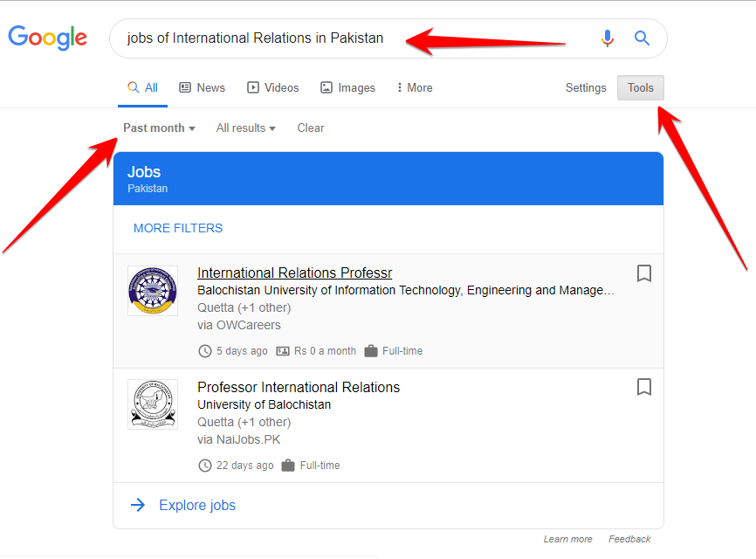Screen dimensions: 756x559
Task: Switch to the Images tab
Action: point(347,88)
